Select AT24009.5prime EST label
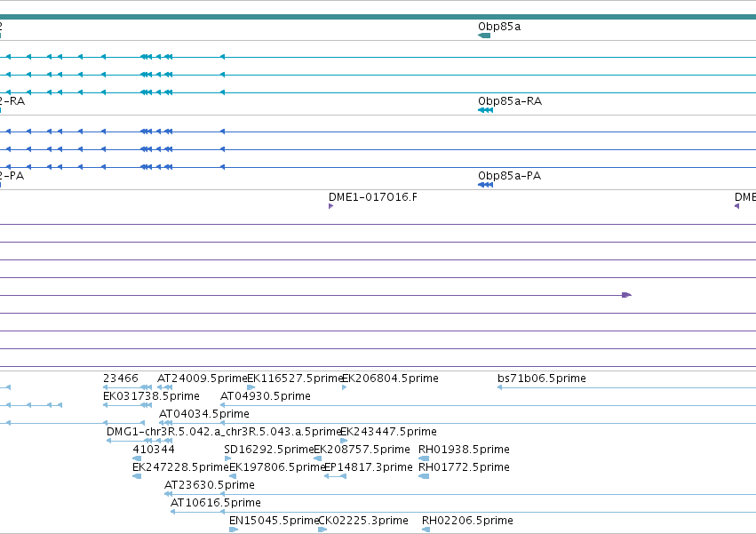The image size is (756, 534). [x=202, y=379]
